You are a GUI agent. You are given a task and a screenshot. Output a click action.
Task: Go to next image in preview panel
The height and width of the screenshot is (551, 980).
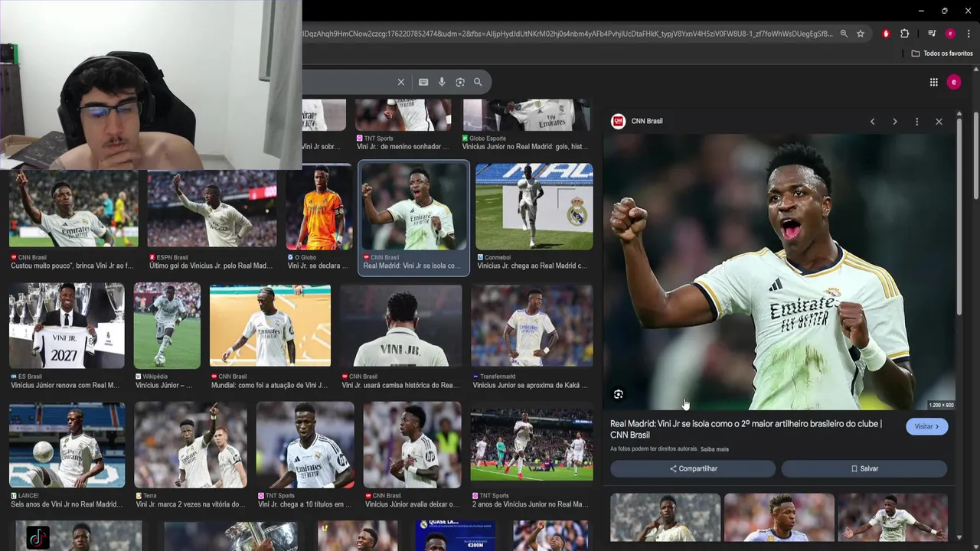point(894,122)
